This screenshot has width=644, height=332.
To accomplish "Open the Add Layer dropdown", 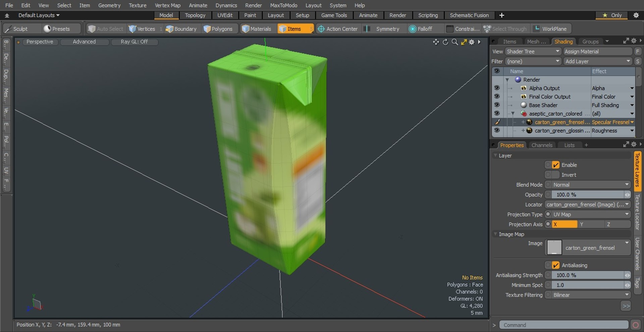I will [x=597, y=61].
